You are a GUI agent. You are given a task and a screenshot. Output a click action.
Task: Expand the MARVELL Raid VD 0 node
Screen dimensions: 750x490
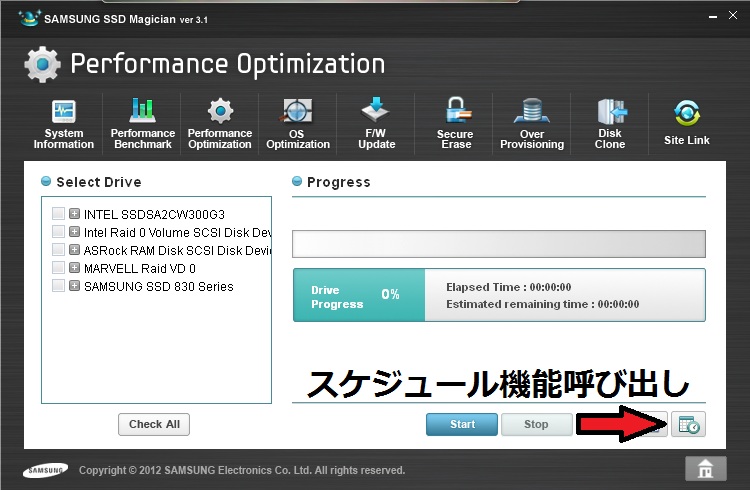tap(74, 267)
